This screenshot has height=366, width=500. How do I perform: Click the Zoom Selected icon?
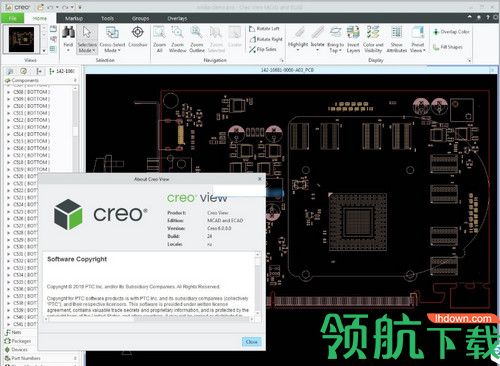pos(216,32)
